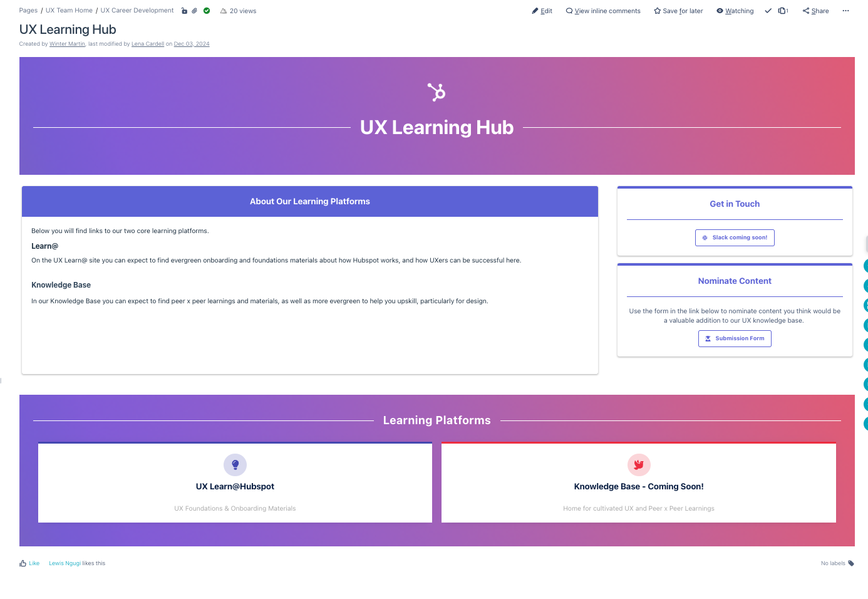View inline comments
The width and height of the screenshot is (868, 599).
tap(603, 11)
